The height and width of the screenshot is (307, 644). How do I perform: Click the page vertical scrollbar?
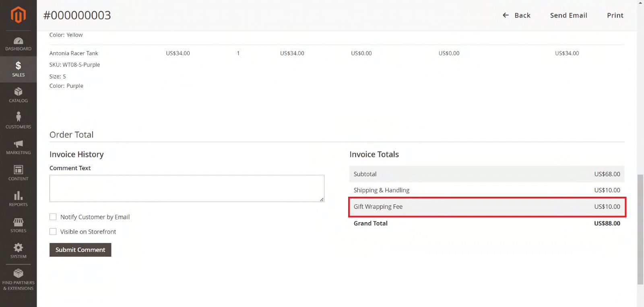pos(640,229)
